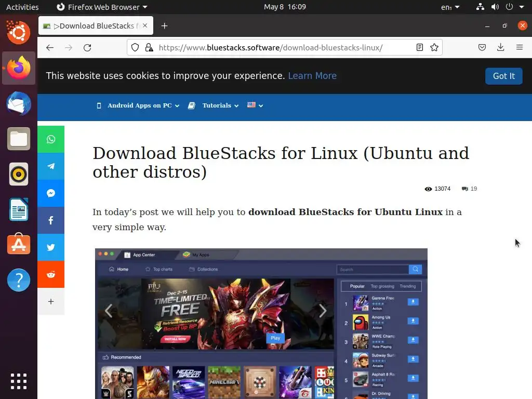
Task: Share the page via Messenger
Action: click(x=51, y=193)
